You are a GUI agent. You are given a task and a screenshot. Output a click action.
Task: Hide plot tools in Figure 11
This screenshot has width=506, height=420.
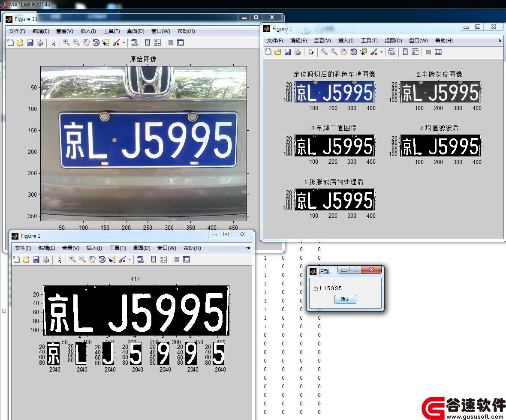(x=171, y=42)
